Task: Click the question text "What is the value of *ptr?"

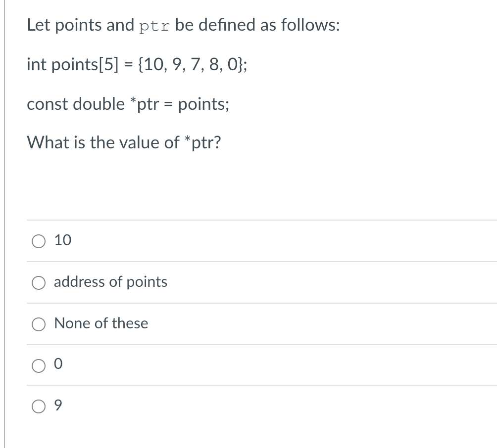Action: 124,143
